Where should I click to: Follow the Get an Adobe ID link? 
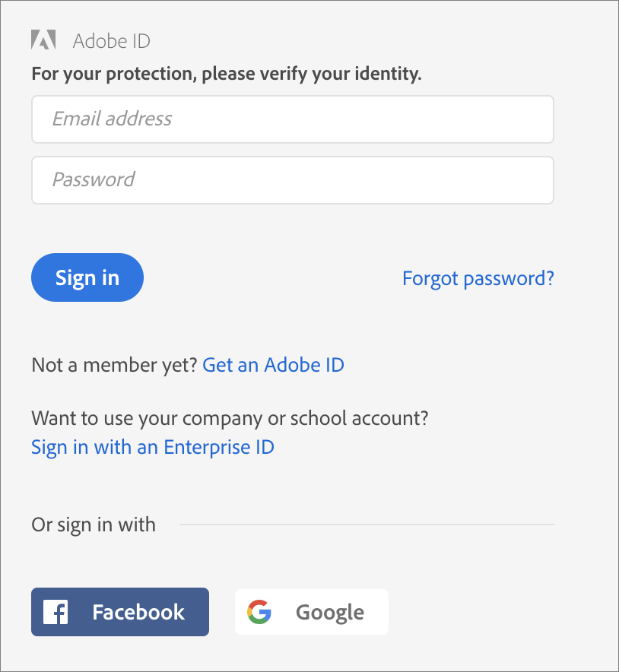[x=273, y=365]
